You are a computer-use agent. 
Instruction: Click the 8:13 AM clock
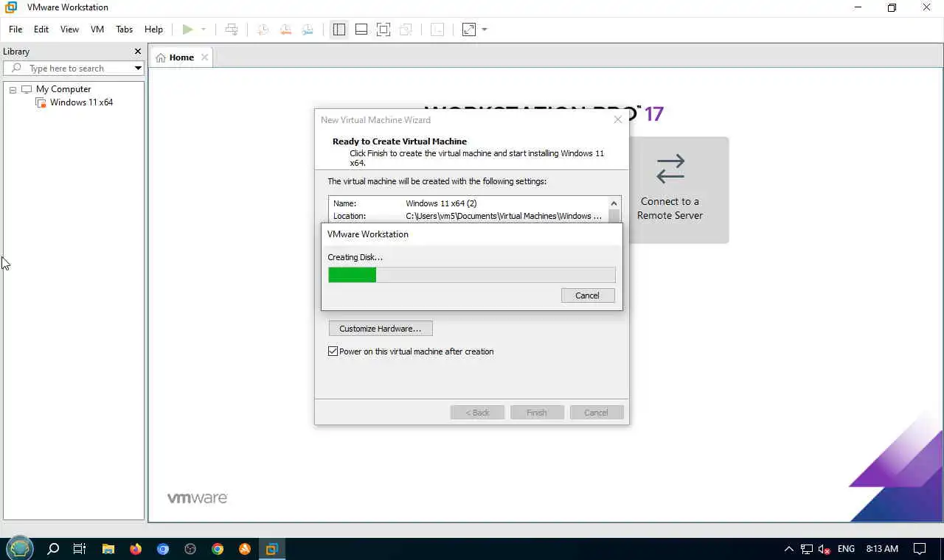[x=882, y=549]
